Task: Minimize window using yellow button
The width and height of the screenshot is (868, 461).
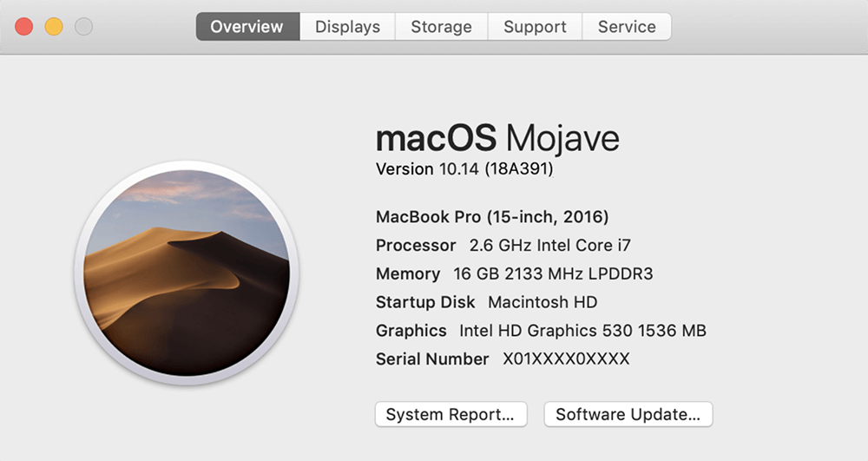Action: 54,27
